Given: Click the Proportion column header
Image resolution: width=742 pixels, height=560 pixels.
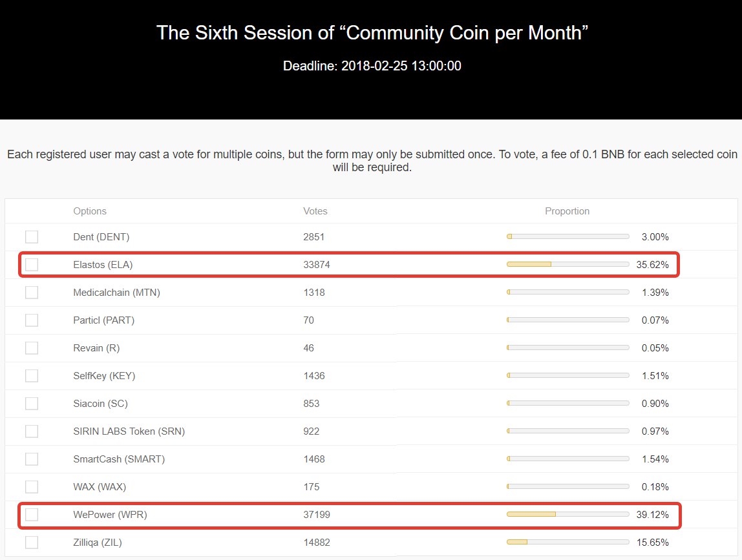Looking at the screenshot, I should pyautogui.click(x=567, y=211).
